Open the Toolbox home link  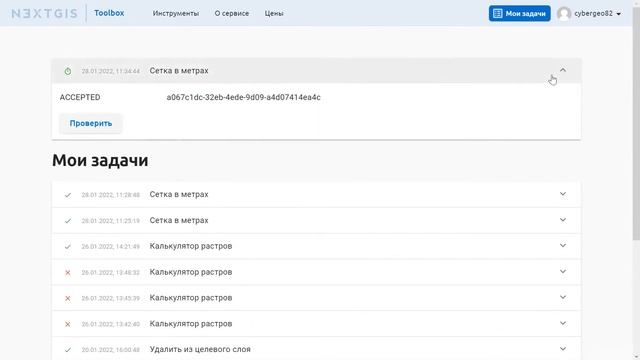pos(109,13)
